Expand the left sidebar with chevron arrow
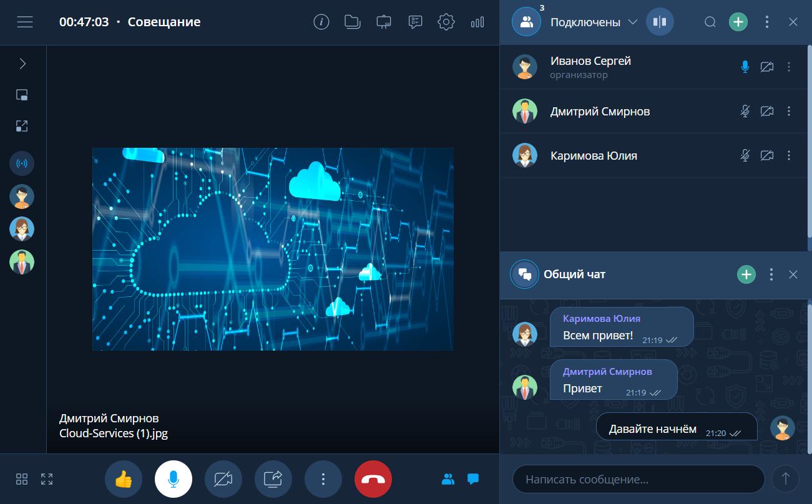 pos(22,64)
